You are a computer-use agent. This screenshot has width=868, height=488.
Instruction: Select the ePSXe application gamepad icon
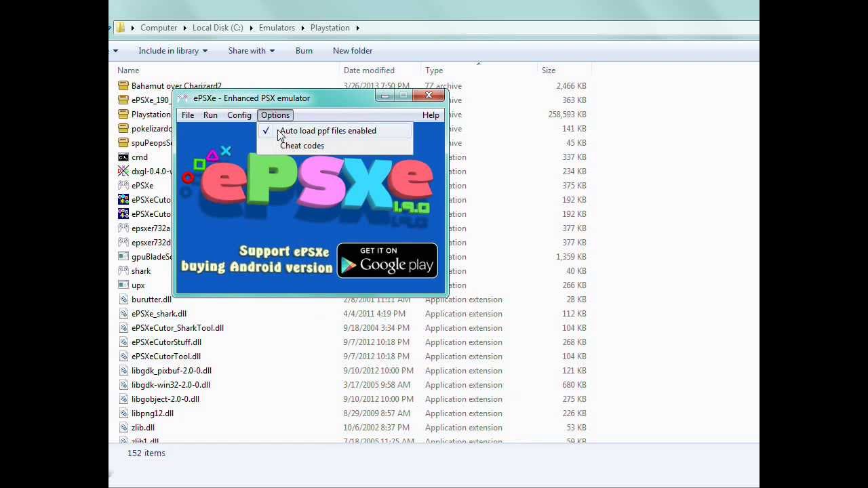tap(123, 186)
